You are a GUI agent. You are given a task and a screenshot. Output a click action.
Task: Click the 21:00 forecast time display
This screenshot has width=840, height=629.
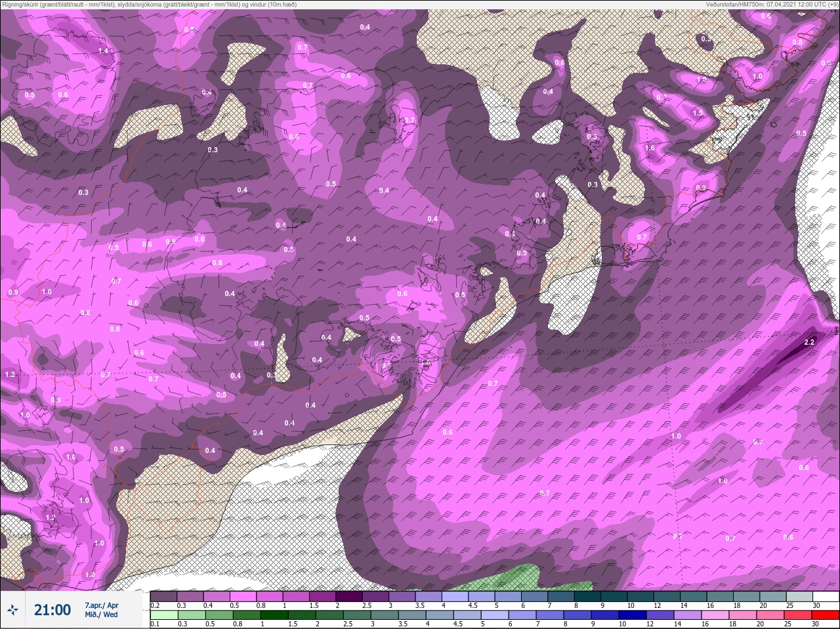click(52, 610)
